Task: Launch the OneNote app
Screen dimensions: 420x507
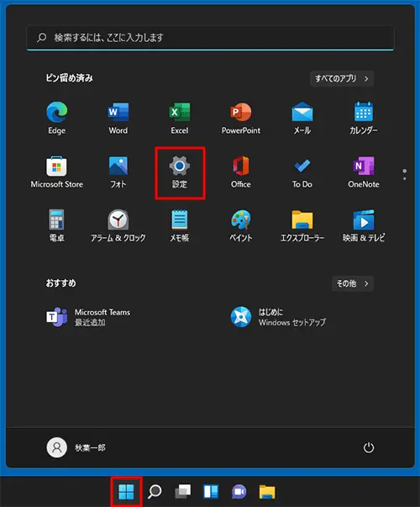Action: point(364,172)
